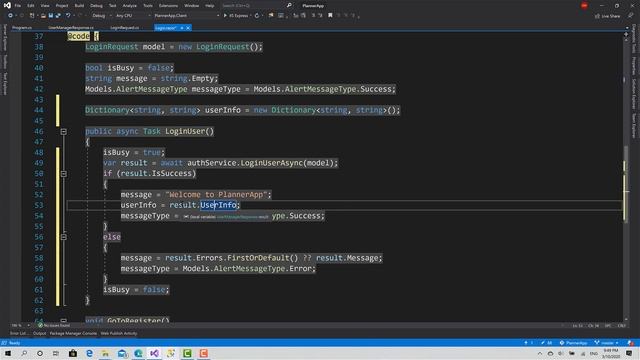Close the Login.razor tab
This screenshot has height=360, width=640.
click(x=188, y=28)
